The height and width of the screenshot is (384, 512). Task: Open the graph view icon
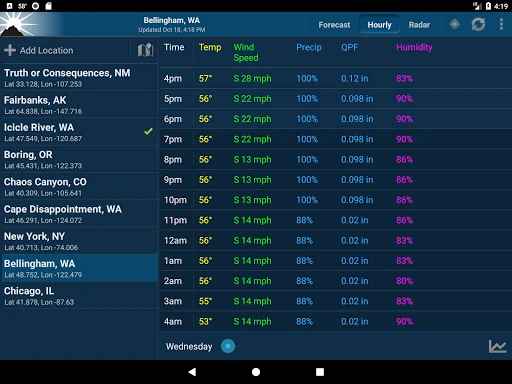coord(497,346)
